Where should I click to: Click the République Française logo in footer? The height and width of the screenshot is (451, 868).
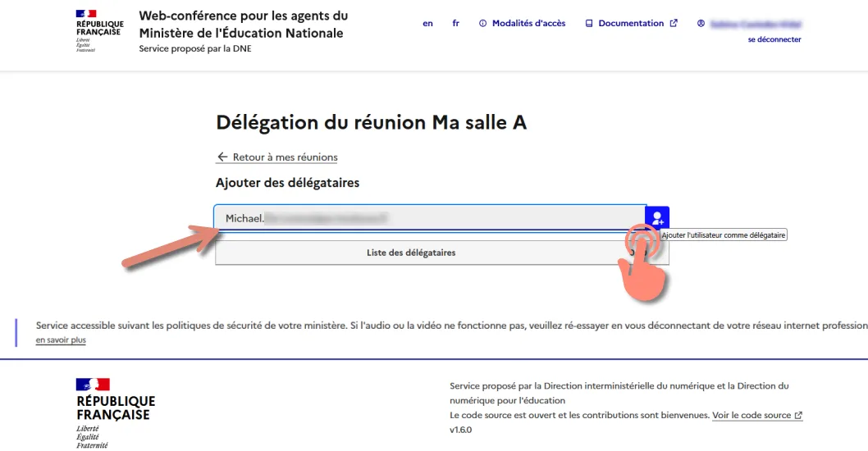coord(115,413)
